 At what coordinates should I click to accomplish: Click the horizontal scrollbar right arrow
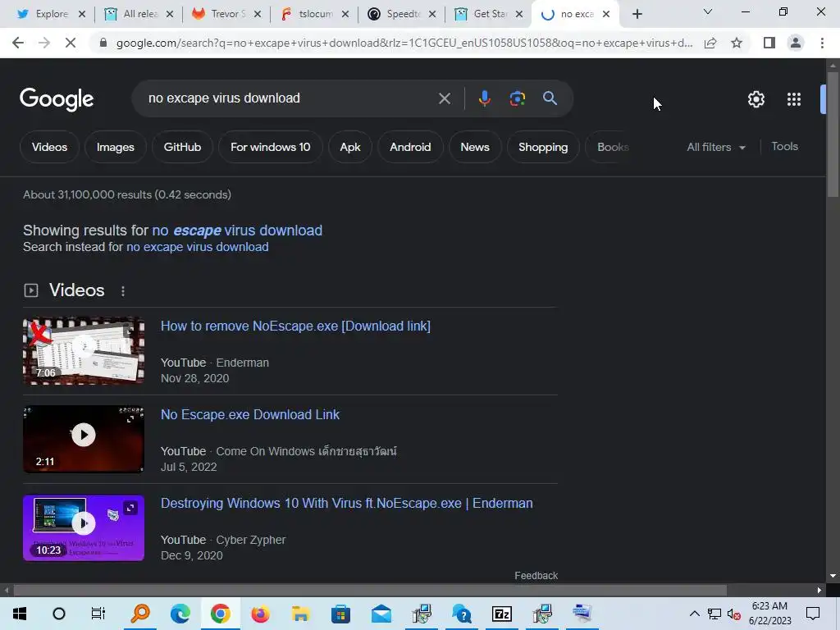[x=819, y=590]
